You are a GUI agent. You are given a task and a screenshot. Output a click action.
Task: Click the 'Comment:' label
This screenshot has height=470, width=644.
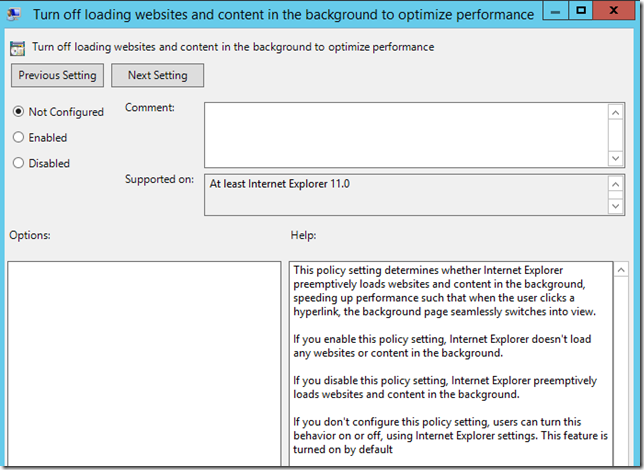click(x=150, y=107)
